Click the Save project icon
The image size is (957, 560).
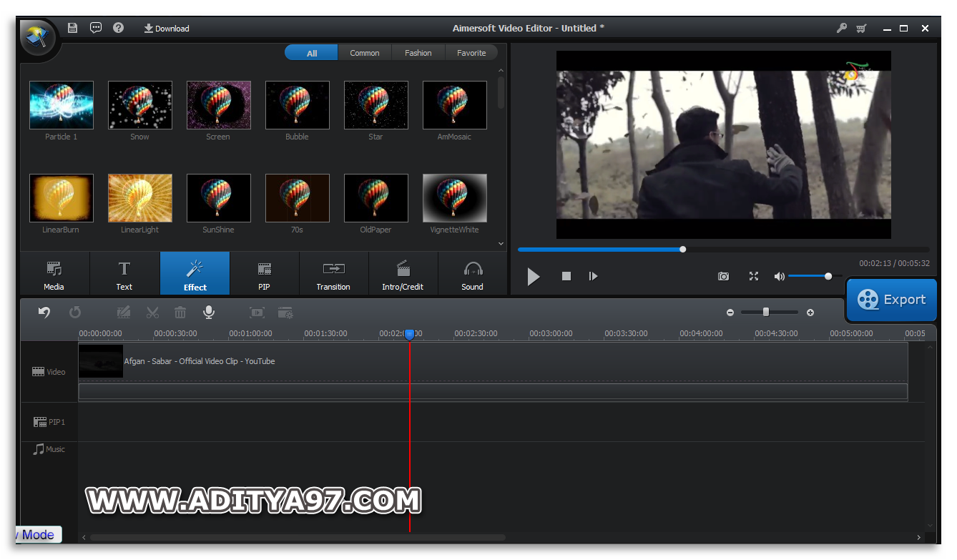tap(72, 28)
